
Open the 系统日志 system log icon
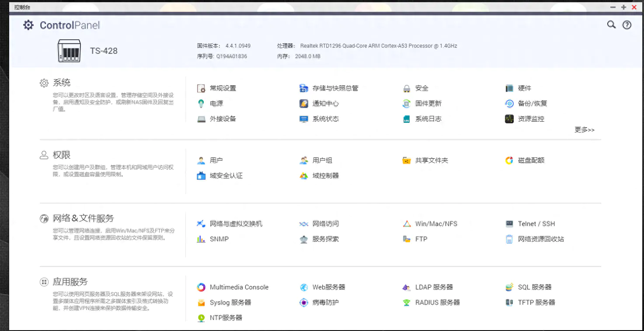pyautogui.click(x=407, y=119)
